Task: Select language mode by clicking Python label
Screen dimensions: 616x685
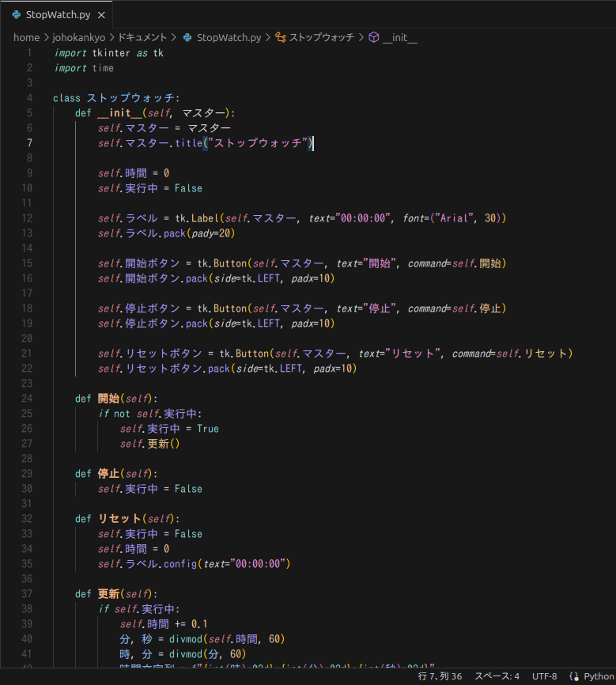Action: click(599, 676)
